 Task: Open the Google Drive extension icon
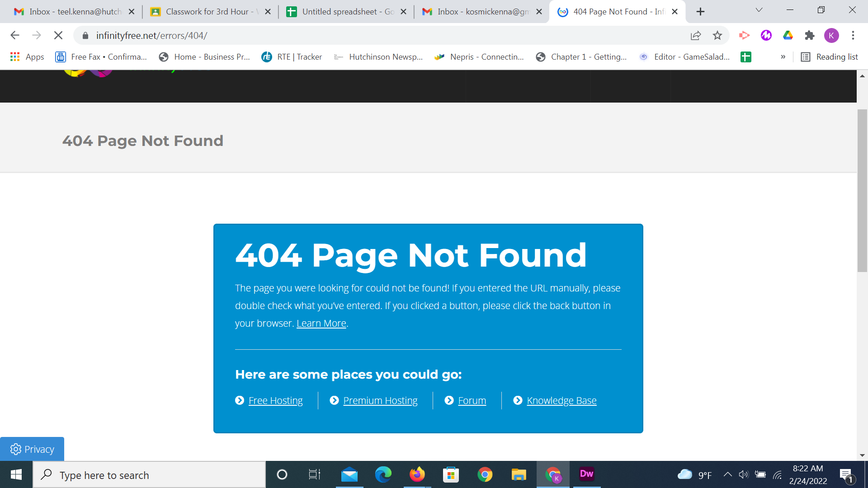788,35
